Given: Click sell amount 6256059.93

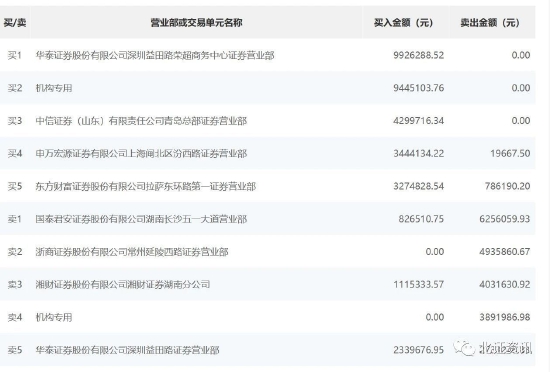Looking at the screenshot, I should pyautogui.click(x=504, y=219).
